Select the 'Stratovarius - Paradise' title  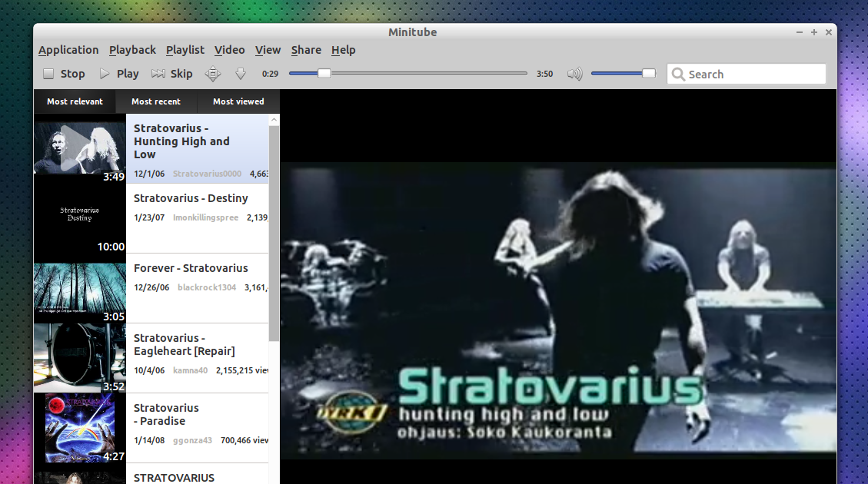click(x=166, y=414)
